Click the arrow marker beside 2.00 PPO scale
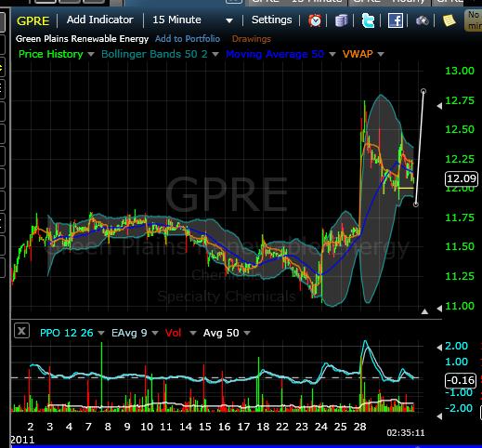Image resolution: width=482 pixels, height=448 pixels. point(439,348)
